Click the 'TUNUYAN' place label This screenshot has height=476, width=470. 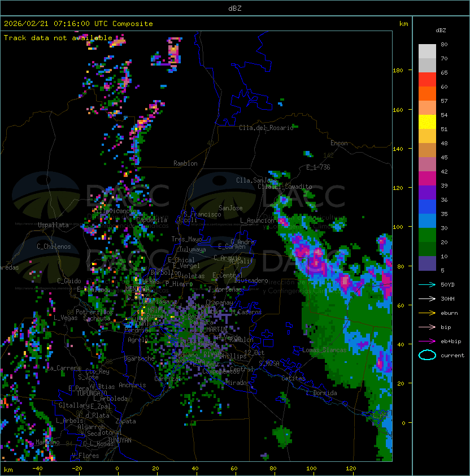[120, 440]
